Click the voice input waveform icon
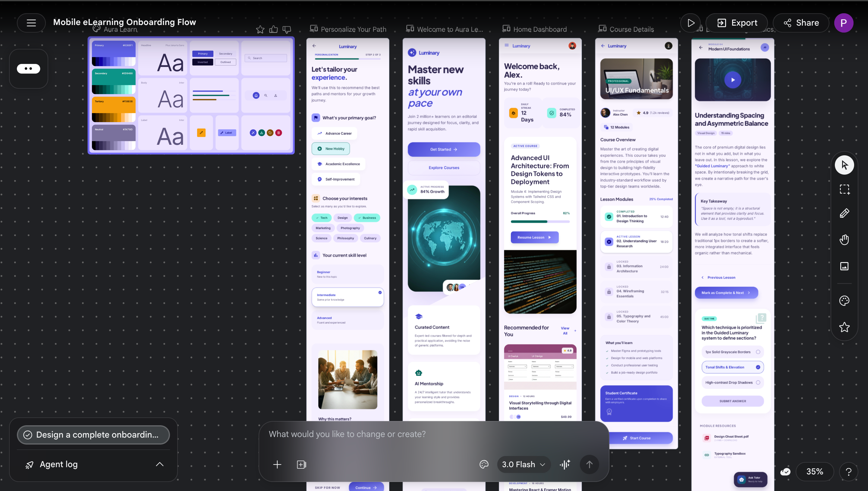 565,465
